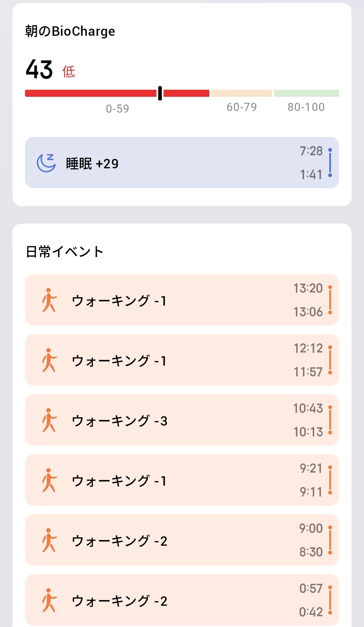Viewport: 364px width, 627px height.
Task: Tap the 0-59 range label
Action: point(117,109)
